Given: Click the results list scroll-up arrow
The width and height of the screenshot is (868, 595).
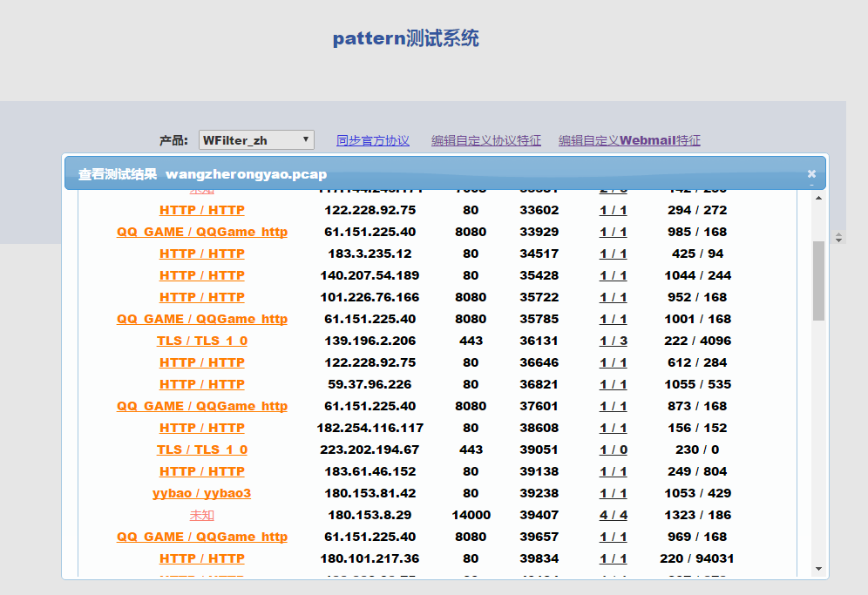Looking at the screenshot, I should click(818, 198).
